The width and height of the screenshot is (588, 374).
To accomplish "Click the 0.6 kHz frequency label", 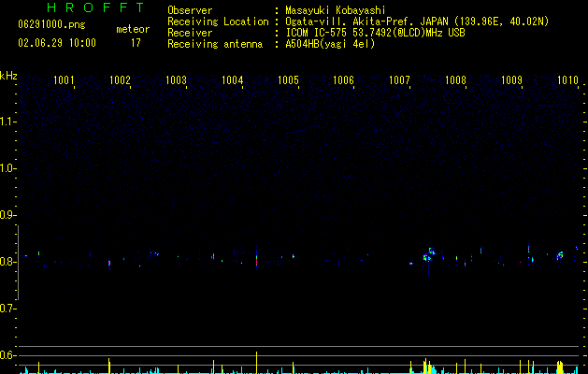I will [x=8, y=355].
